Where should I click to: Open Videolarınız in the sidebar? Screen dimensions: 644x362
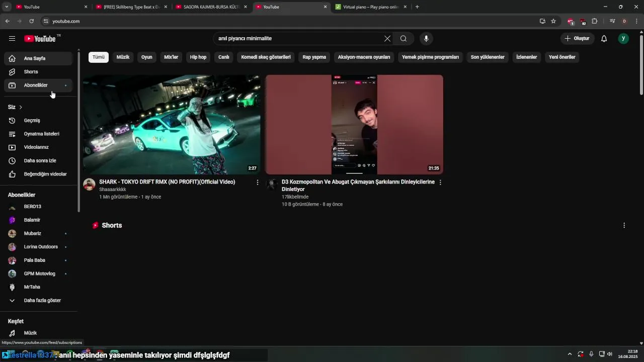[x=38, y=147]
